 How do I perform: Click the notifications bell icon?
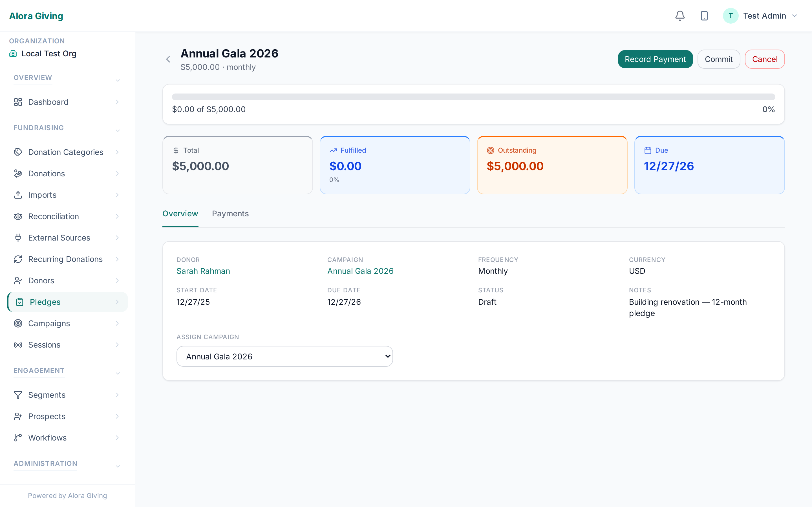tap(680, 16)
